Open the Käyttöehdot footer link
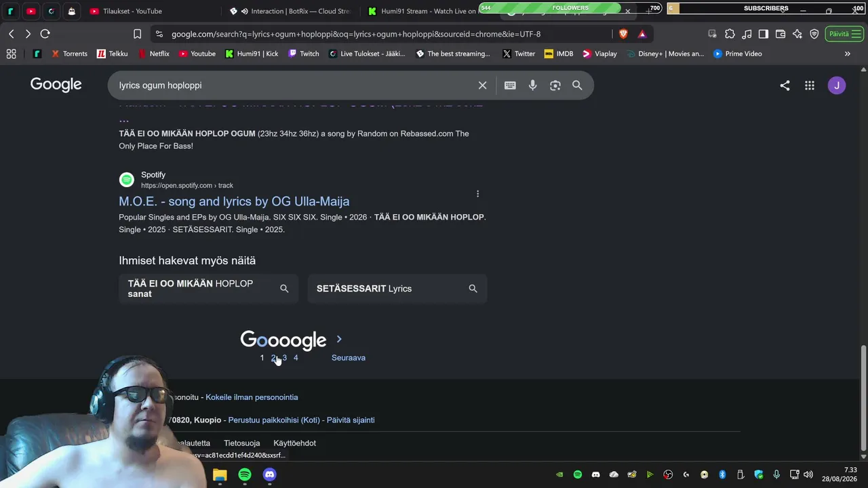 [x=295, y=443]
